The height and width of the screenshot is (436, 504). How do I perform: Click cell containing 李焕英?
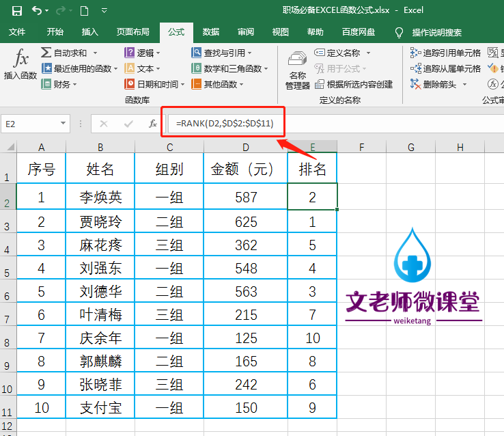100,197
